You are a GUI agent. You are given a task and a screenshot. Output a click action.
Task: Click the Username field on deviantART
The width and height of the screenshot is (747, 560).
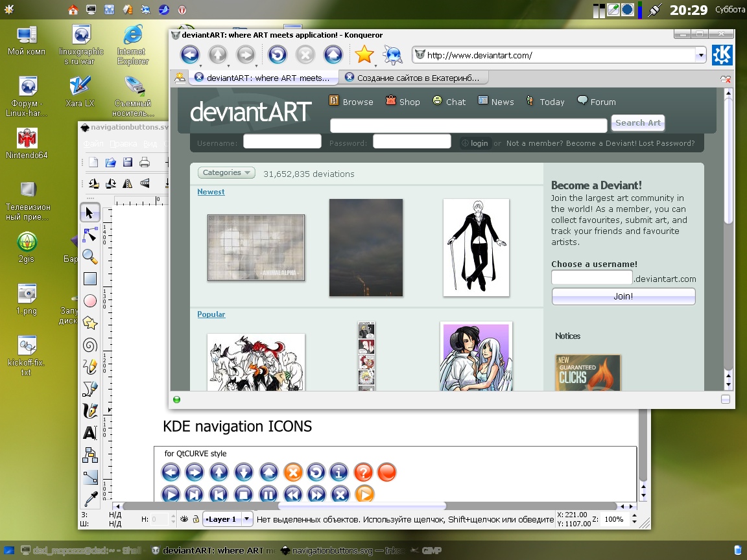[x=282, y=141]
